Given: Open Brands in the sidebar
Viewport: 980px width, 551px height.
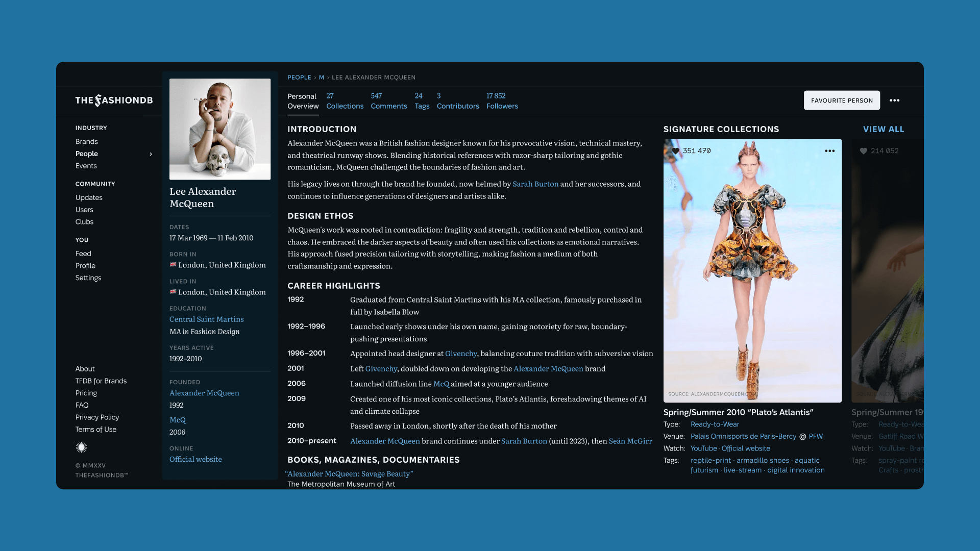Looking at the screenshot, I should (87, 142).
